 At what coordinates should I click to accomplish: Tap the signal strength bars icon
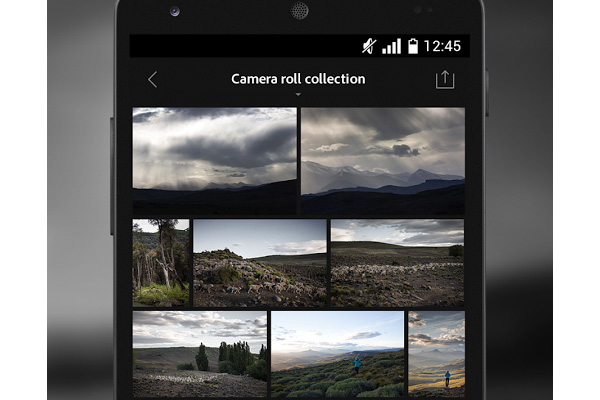point(391,46)
